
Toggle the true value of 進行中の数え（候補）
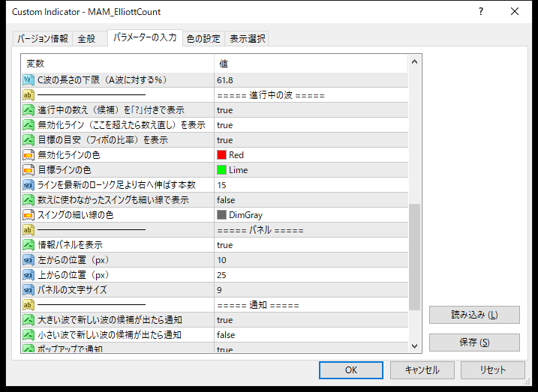tap(225, 110)
